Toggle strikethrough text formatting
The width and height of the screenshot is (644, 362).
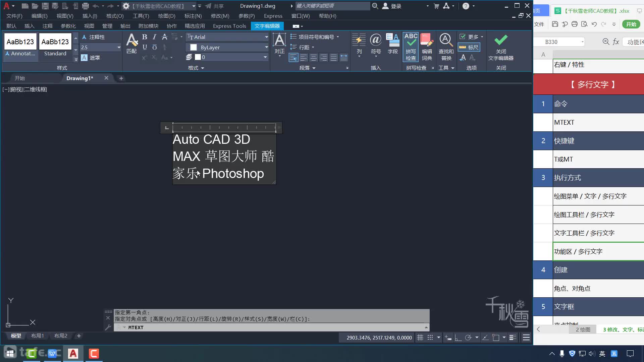(164, 37)
